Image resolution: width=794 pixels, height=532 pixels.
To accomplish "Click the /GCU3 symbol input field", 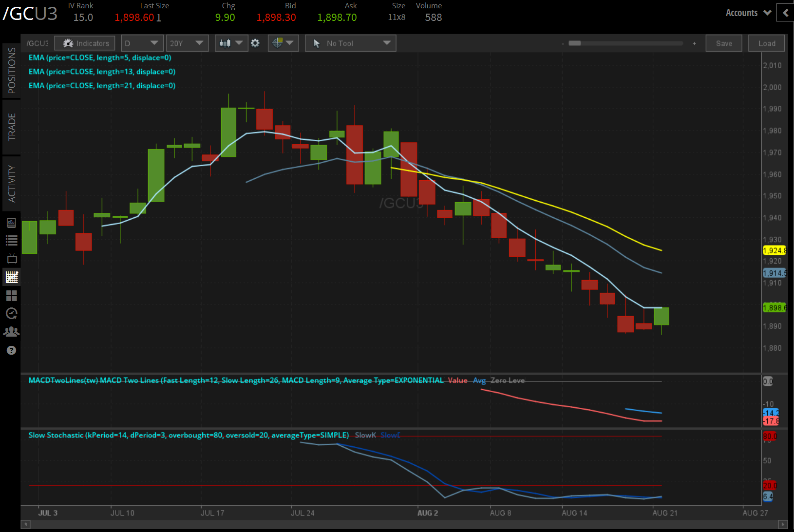I will point(38,43).
